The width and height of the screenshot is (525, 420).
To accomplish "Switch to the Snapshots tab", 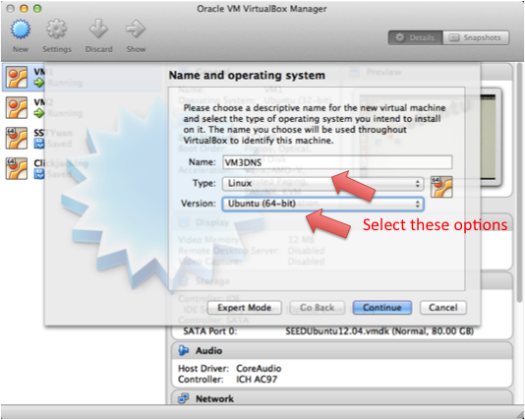I will pyautogui.click(x=476, y=37).
